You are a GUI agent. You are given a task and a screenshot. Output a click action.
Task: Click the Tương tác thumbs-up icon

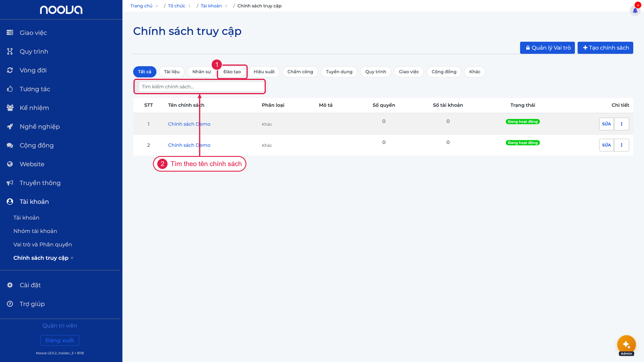tap(10, 89)
